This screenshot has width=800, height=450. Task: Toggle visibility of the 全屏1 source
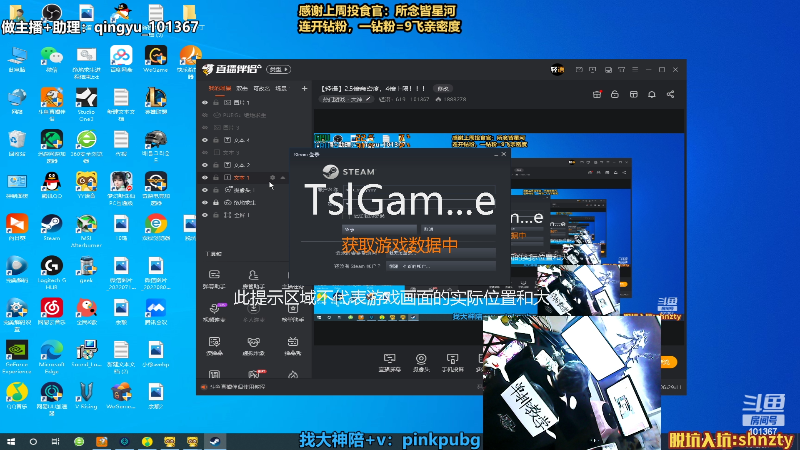(x=205, y=215)
